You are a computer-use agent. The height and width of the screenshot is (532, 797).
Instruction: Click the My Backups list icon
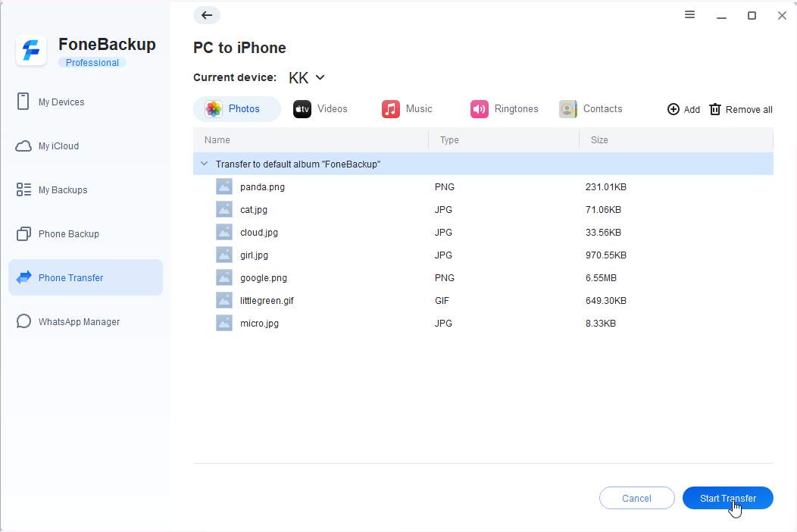point(23,189)
